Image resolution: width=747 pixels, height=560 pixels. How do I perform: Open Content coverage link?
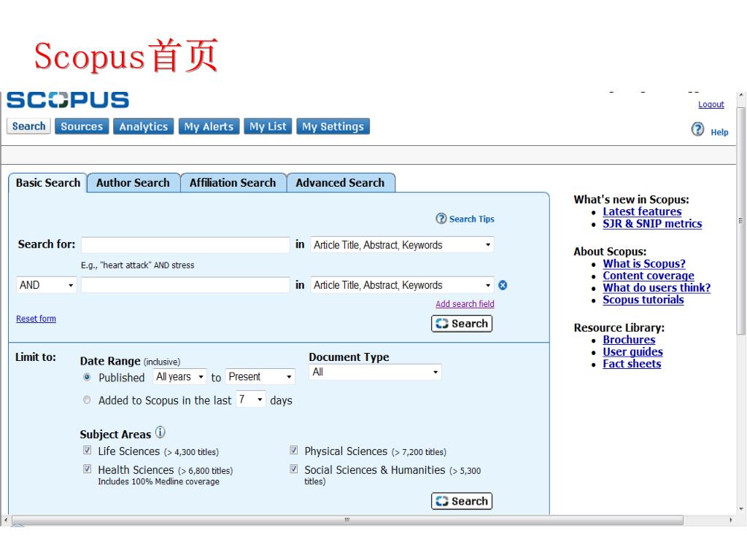click(x=649, y=276)
